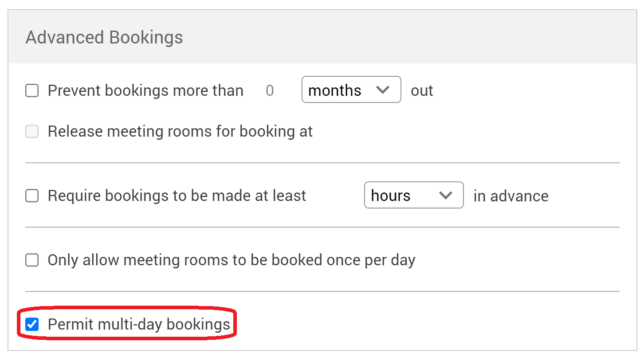The image size is (644, 362).
Task: Click the word "out" after the months dropdown
Action: (422, 91)
